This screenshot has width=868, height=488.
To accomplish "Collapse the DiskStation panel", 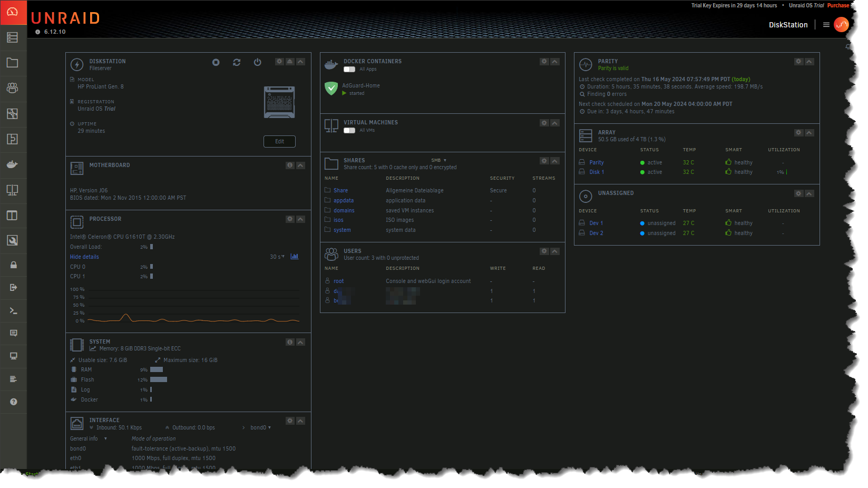I will [300, 62].
